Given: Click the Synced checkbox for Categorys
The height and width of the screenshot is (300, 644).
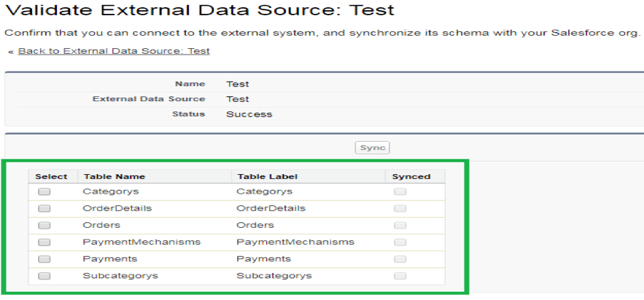Looking at the screenshot, I should (400, 192).
